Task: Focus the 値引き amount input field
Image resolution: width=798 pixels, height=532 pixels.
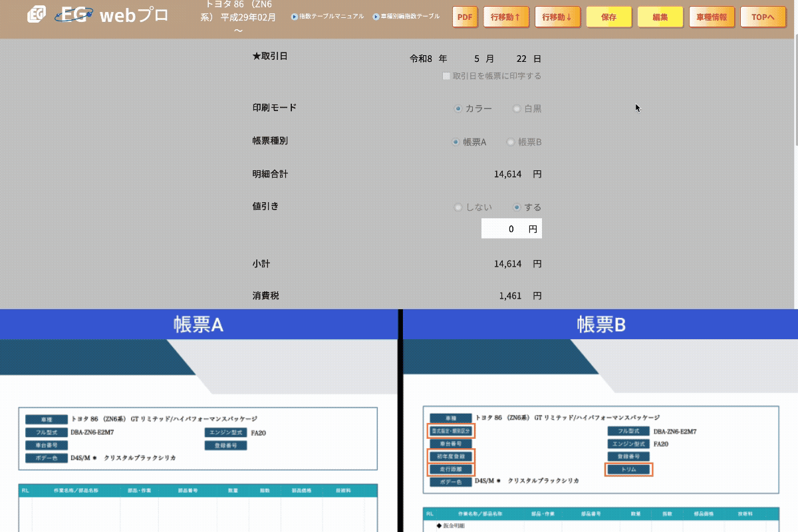Action: click(511, 228)
